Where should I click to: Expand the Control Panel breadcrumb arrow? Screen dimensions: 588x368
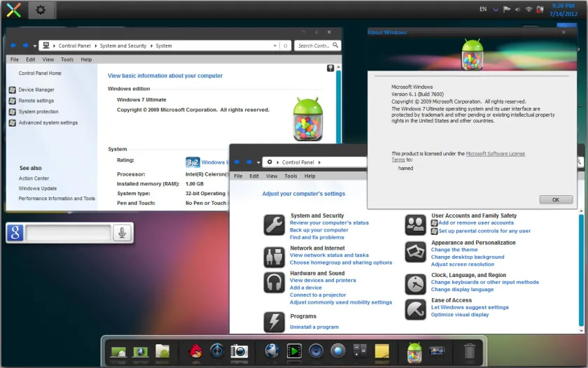[319, 162]
